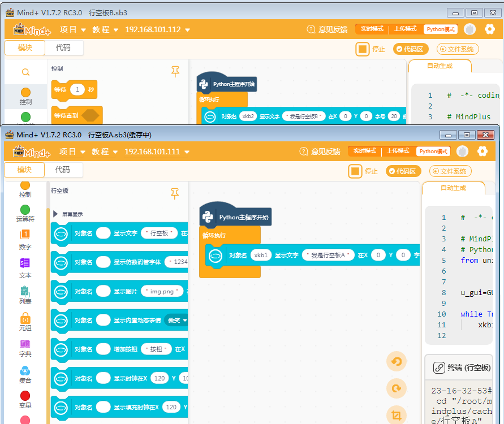Select Python模式 in 行空板A window
The height and width of the screenshot is (424, 504).
(x=433, y=152)
